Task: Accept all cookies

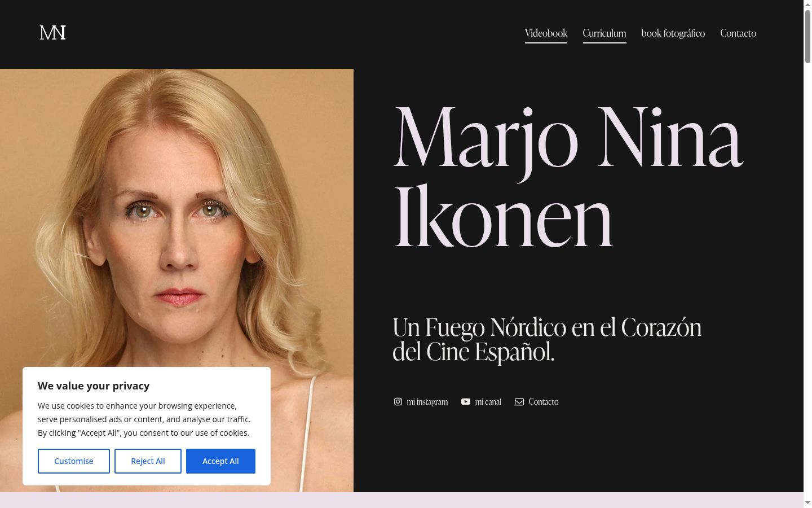Action: coord(220,461)
